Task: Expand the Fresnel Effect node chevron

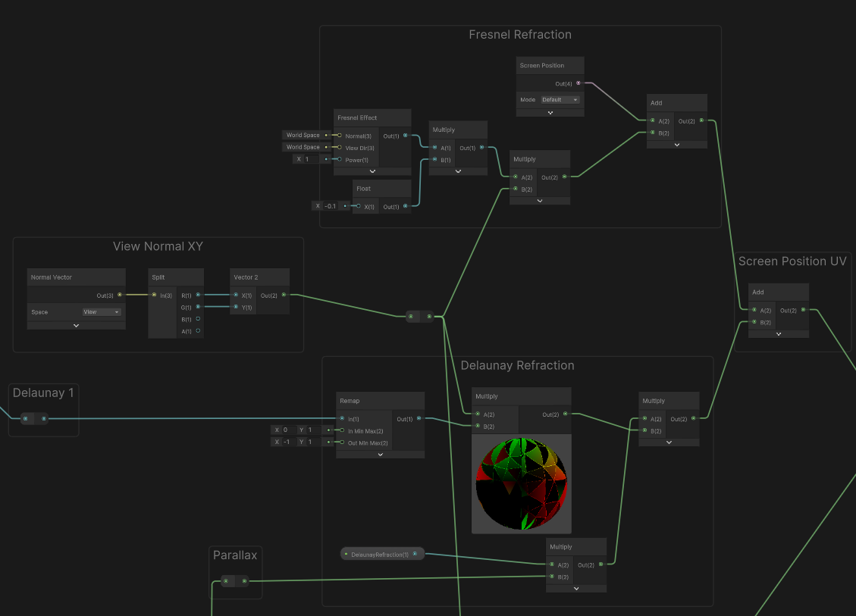Action: coord(372,171)
